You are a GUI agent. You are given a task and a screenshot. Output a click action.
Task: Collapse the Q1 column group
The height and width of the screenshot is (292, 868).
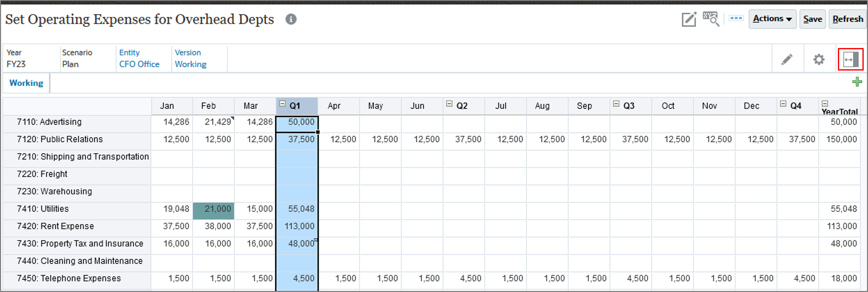pos(282,103)
